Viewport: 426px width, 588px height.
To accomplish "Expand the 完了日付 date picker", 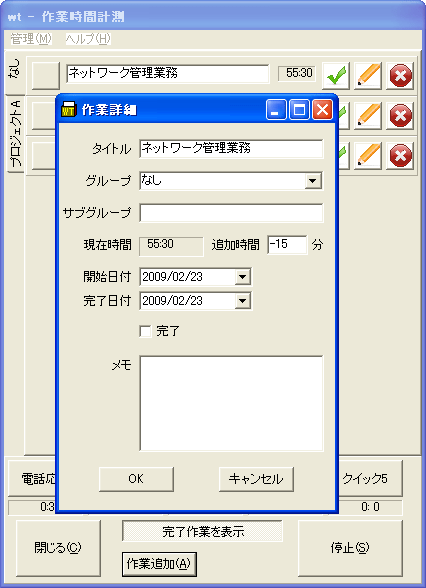I will coord(243,301).
